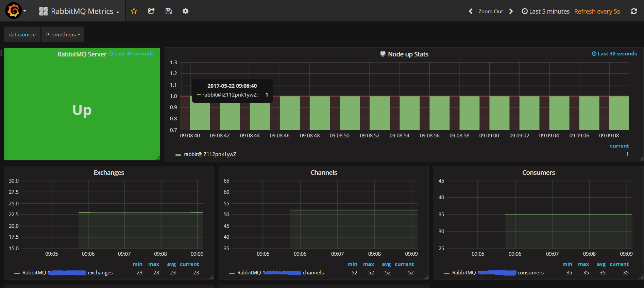Image resolution: width=644 pixels, height=288 pixels.
Task: Star the dashboard as favorite
Action: point(134,11)
